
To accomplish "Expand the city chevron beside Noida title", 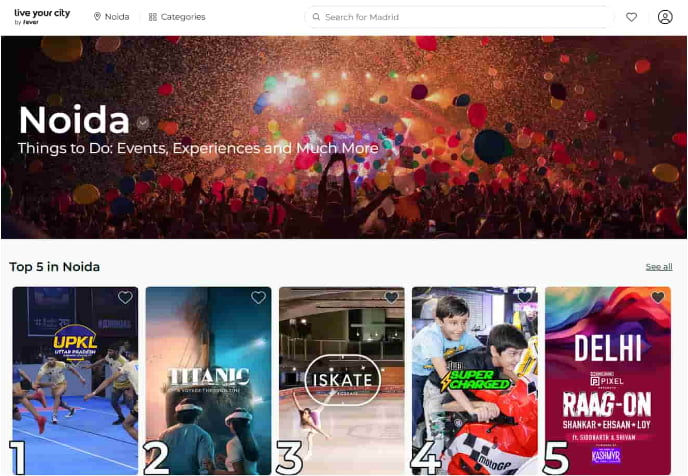I will point(143,123).
